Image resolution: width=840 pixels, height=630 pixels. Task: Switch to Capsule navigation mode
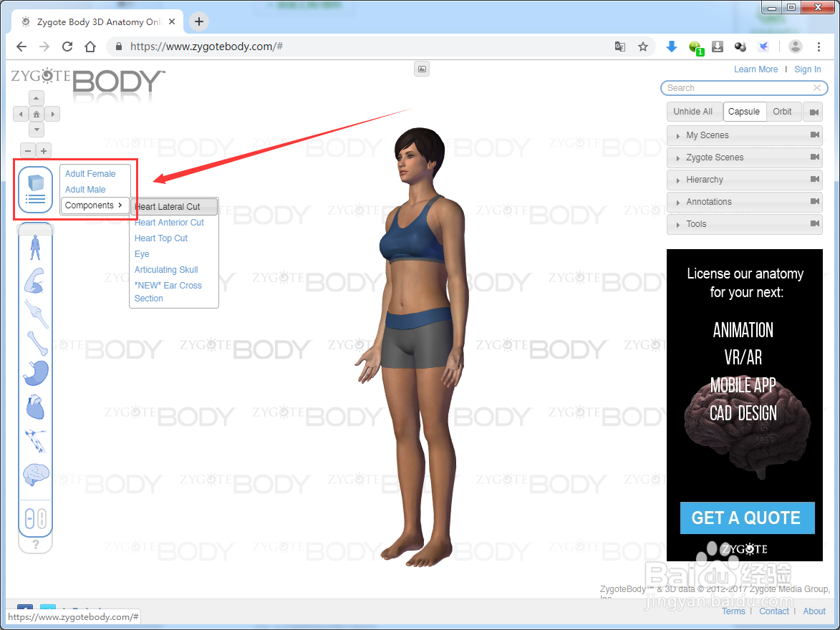(x=744, y=112)
